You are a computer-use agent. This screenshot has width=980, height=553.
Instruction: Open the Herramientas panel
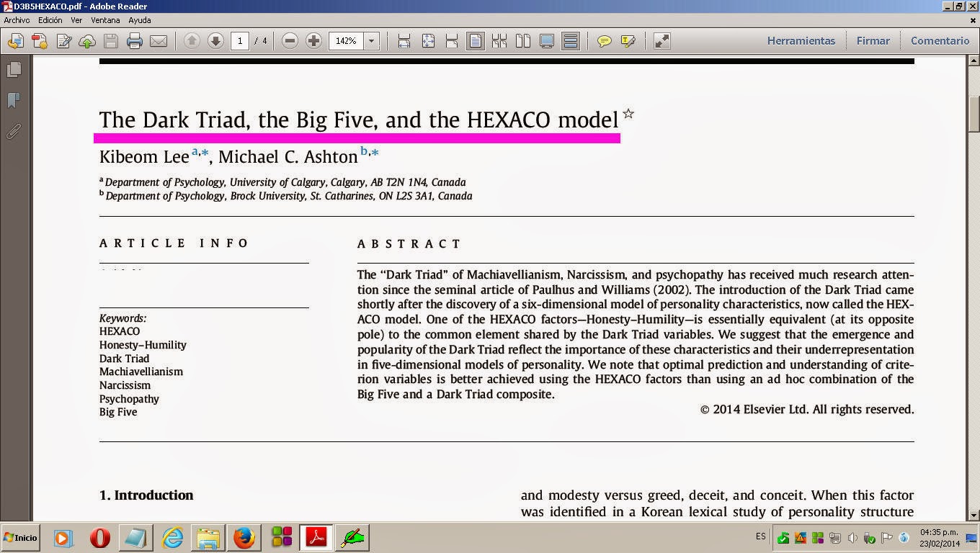[801, 41]
